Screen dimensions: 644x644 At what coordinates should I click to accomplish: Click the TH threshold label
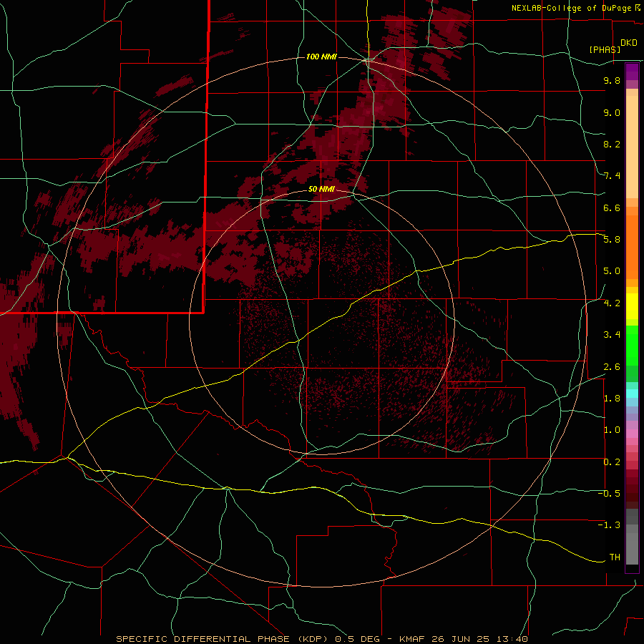[615, 557]
